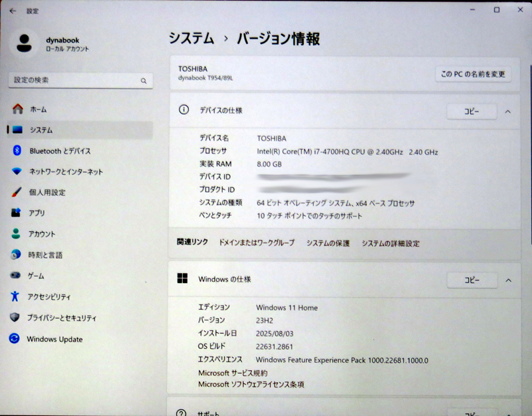Click the install date 2025/08/03
The width and height of the screenshot is (532, 416).
pyautogui.click(x=275, y=334)
